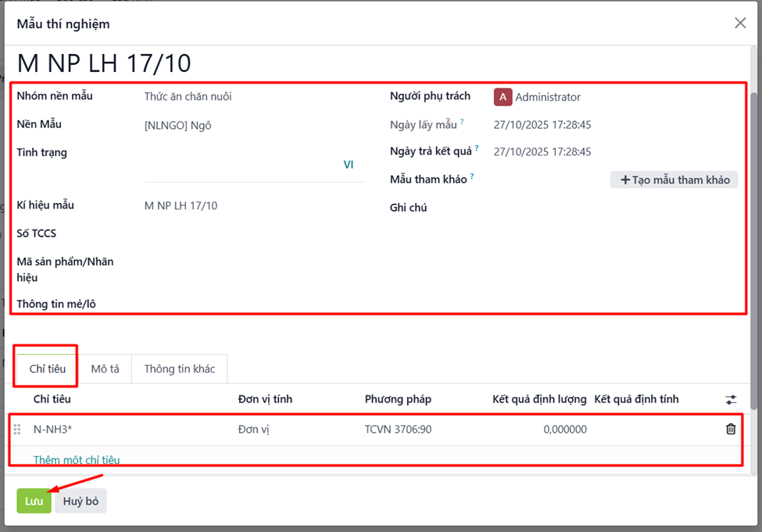Viewport: 762px width, 532px height.
Task: Grab the drag handle of N-NH3* row
Action: pos(17,429)
